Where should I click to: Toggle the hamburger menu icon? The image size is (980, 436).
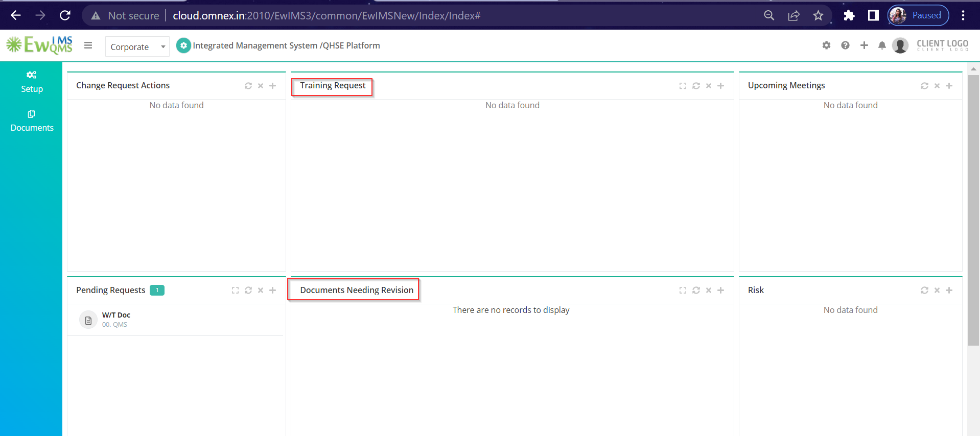(88, 45)
